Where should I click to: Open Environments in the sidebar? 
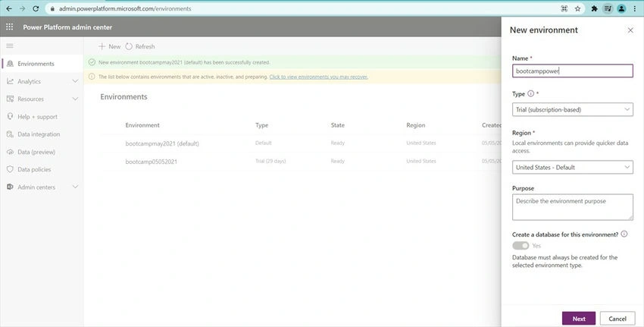[x=42, y=64]
